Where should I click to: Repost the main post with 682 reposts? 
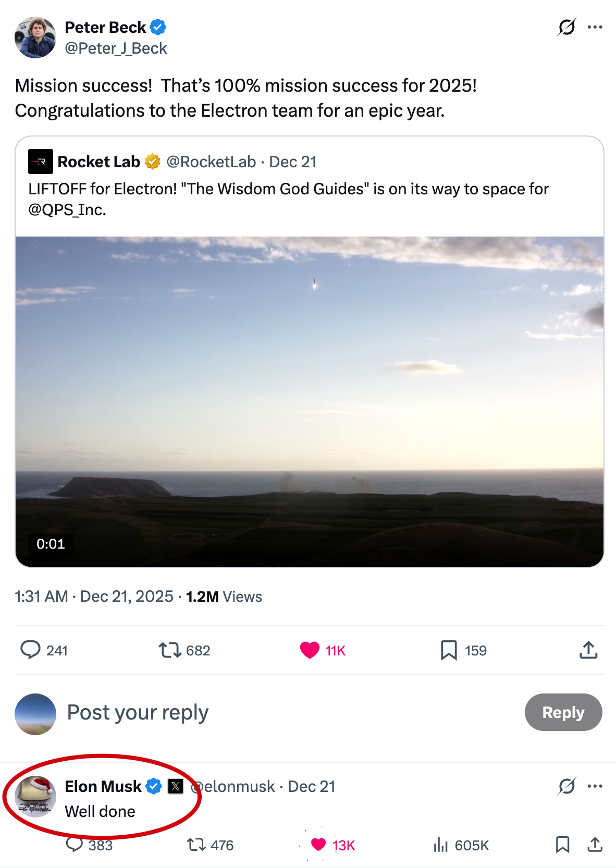[170, 650]
